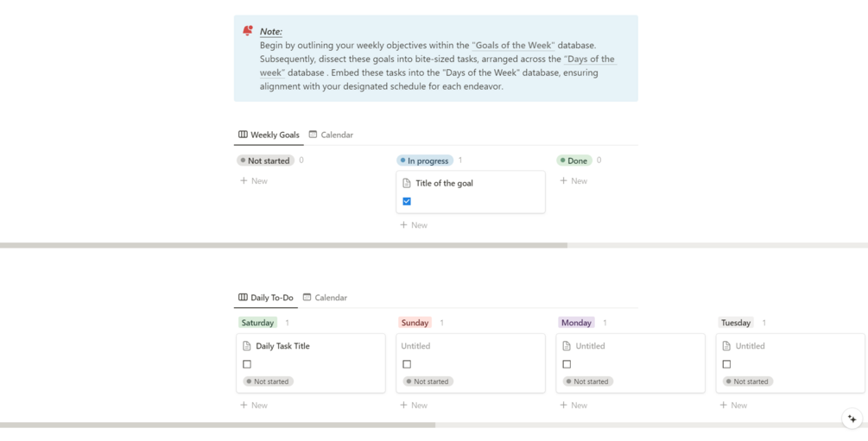Click the red bell note icon
This screenshot has width=868, height=441.
[248, 31]
